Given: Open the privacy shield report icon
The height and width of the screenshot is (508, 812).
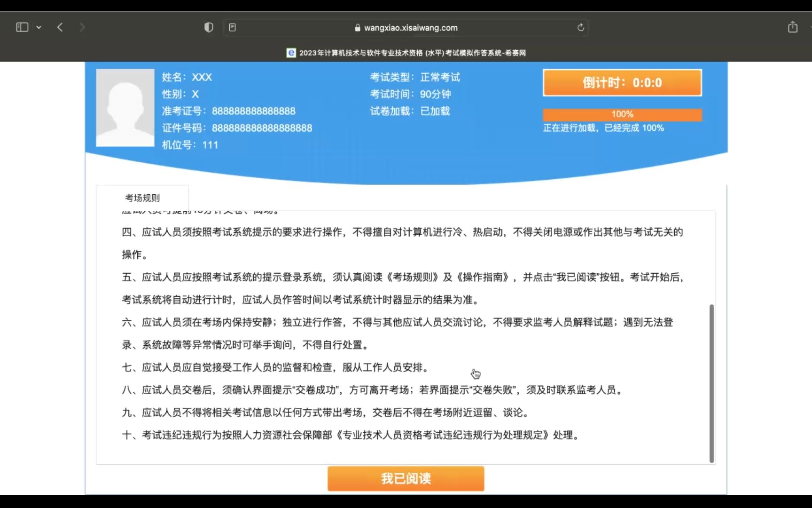Looking at the screenshot, I should 209,27.
